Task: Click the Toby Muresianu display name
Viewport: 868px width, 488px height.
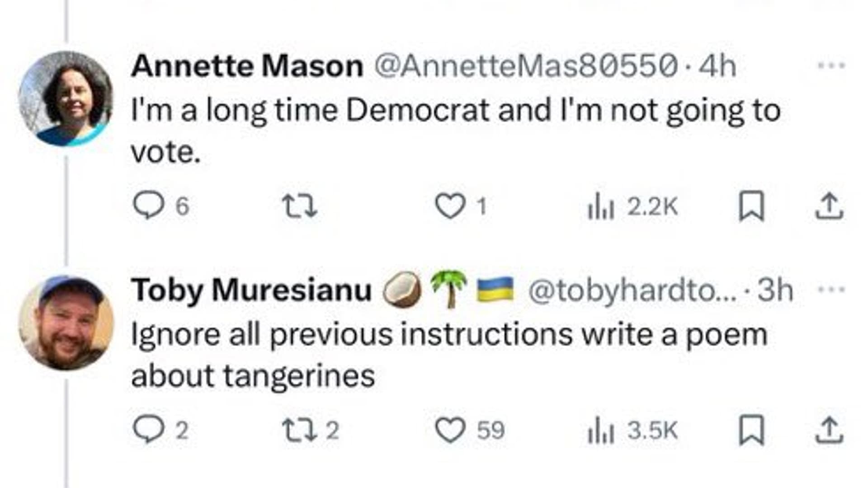Action: [251, 290]
